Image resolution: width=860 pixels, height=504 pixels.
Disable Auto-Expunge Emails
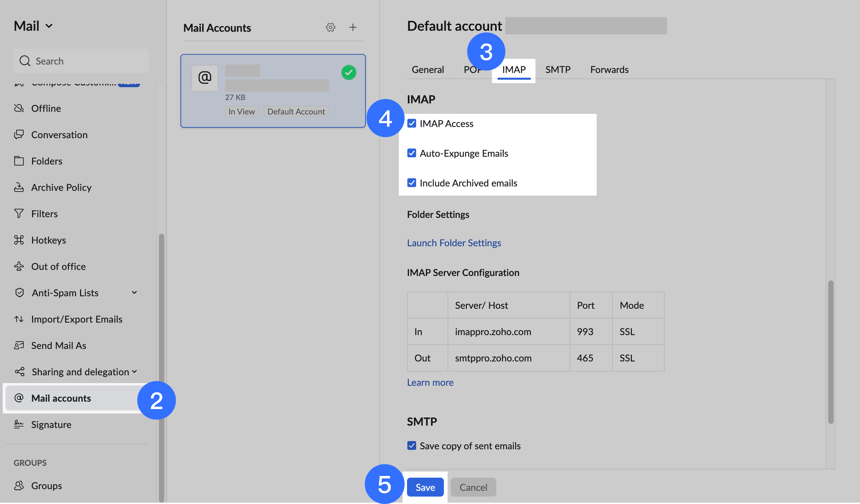tap(412, 153)
